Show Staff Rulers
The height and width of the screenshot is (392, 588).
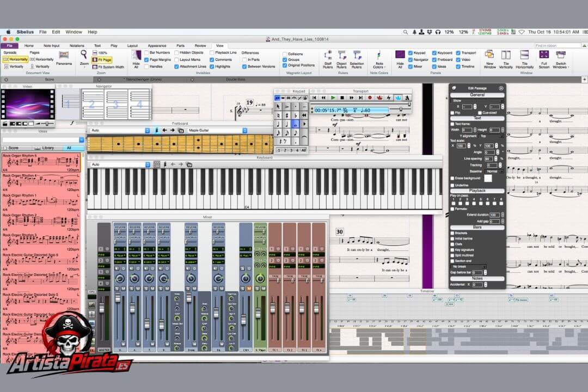(x=328, y=59)
